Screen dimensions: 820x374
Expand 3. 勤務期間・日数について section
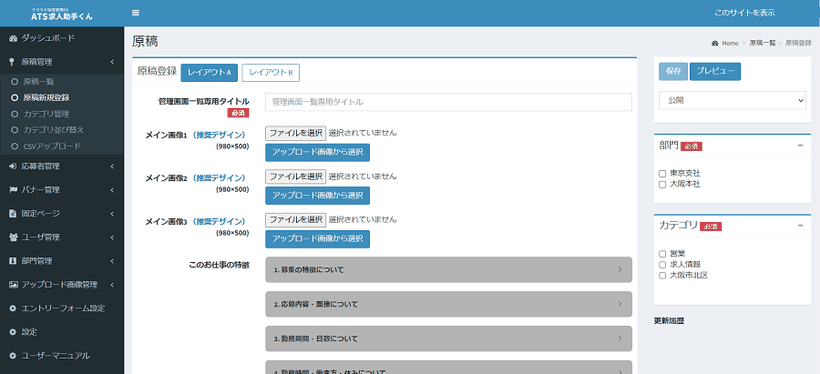click(449, 338)
